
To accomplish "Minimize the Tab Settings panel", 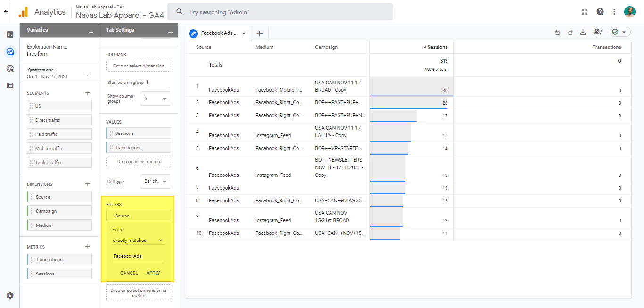I will click(170, 32).
